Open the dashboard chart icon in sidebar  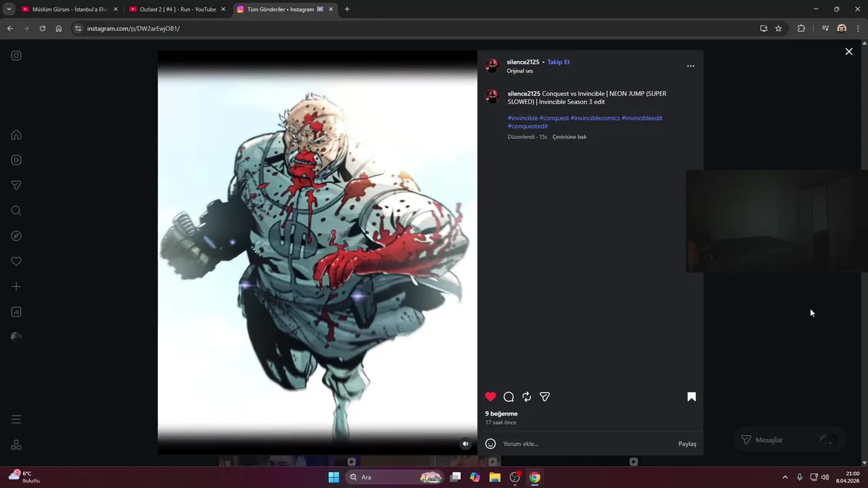pos(16,312)
